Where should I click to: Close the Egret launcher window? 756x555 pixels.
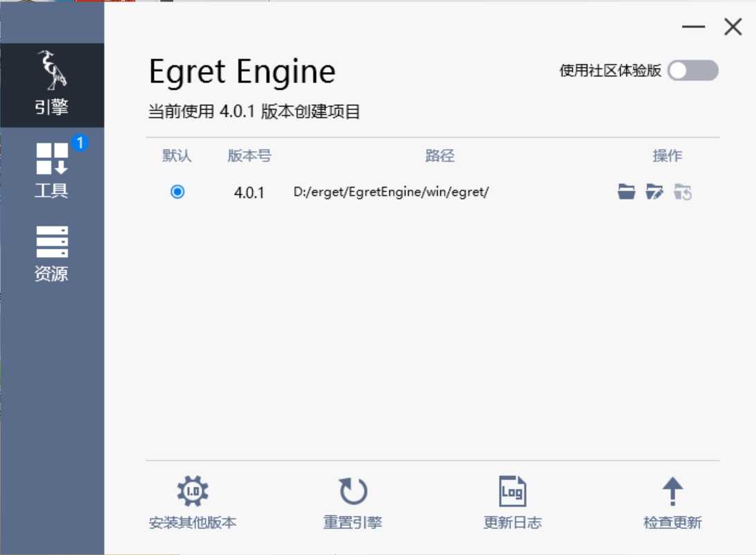733,27
